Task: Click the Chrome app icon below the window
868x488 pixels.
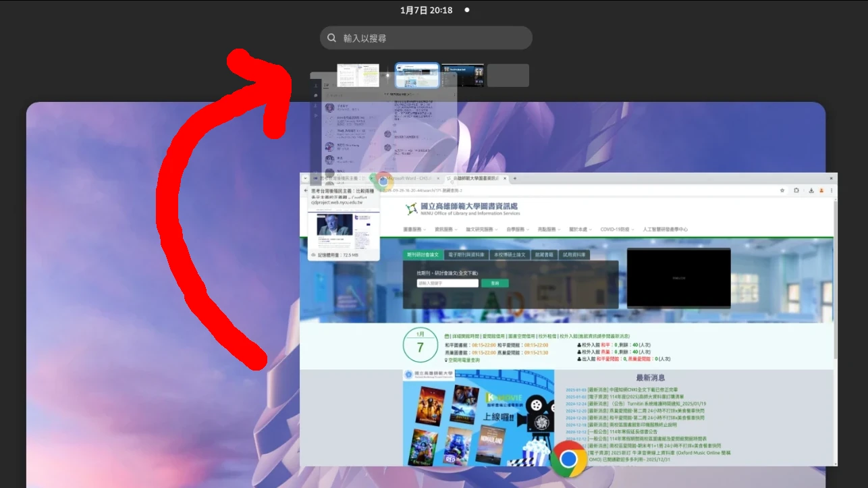Action: click(x=568, y=459)
